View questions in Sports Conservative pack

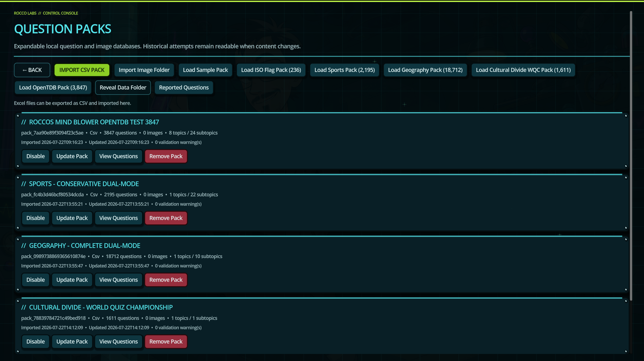coord(118,218)
